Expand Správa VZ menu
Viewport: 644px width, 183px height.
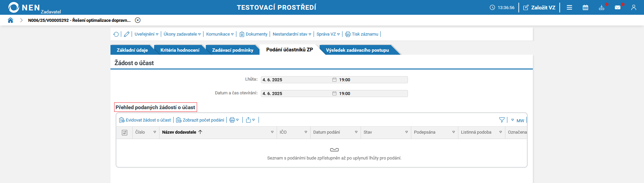coord(328,34)
